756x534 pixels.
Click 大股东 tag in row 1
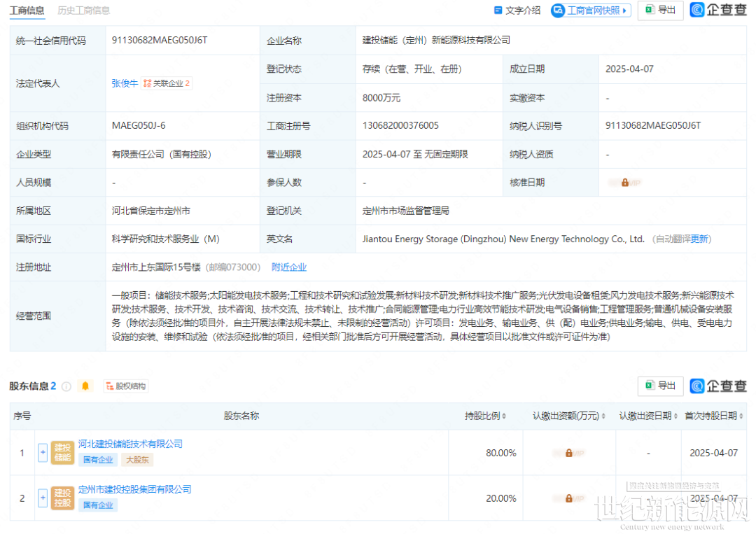click(137, 460)
